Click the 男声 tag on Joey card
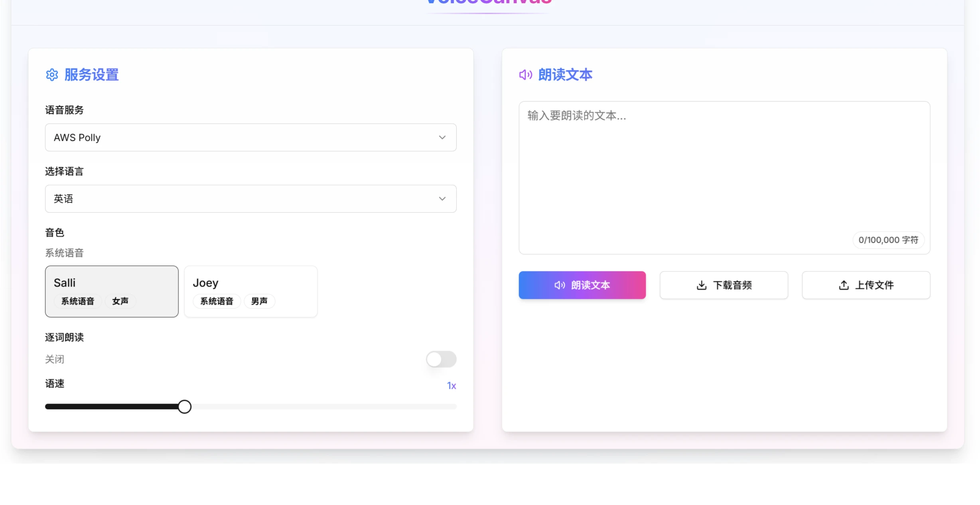 (259, 301)
